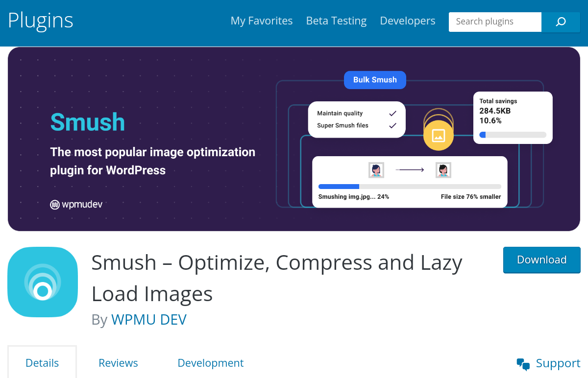
Task: Switch to the Reviews tab
Action: pos(118,363)
